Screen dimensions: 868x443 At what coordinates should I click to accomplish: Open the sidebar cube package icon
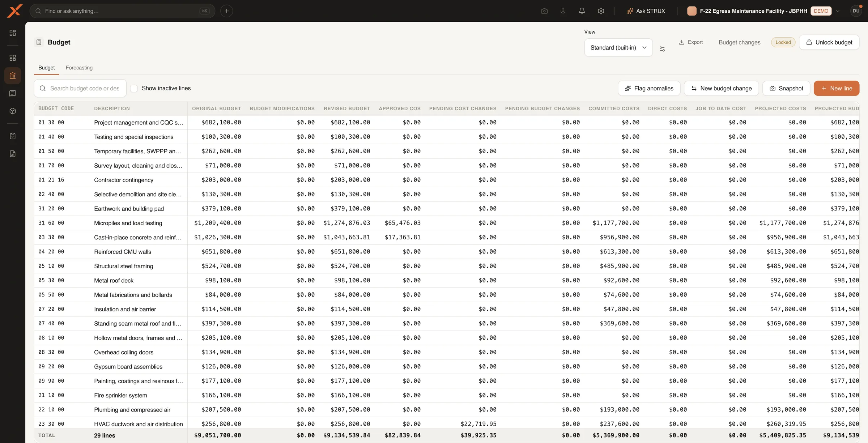coord(13,111)
